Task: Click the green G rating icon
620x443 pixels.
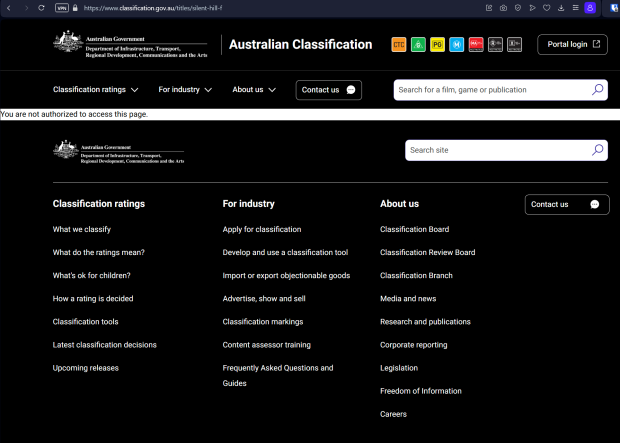Action: pyautogui.click(x=418, y=44)
